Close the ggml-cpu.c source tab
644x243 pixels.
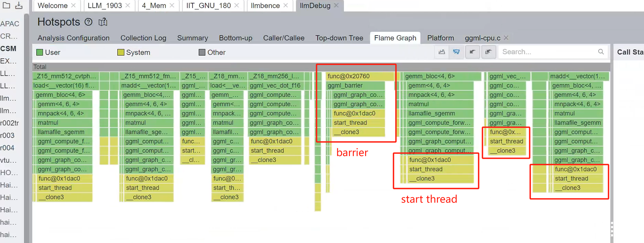pos(506,38)
